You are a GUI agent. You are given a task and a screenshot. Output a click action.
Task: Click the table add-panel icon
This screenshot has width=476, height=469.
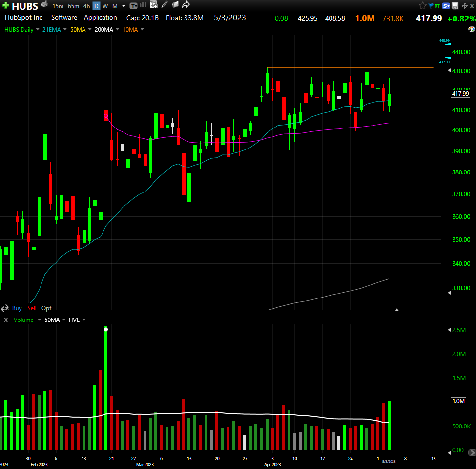[x=154, y=4]
